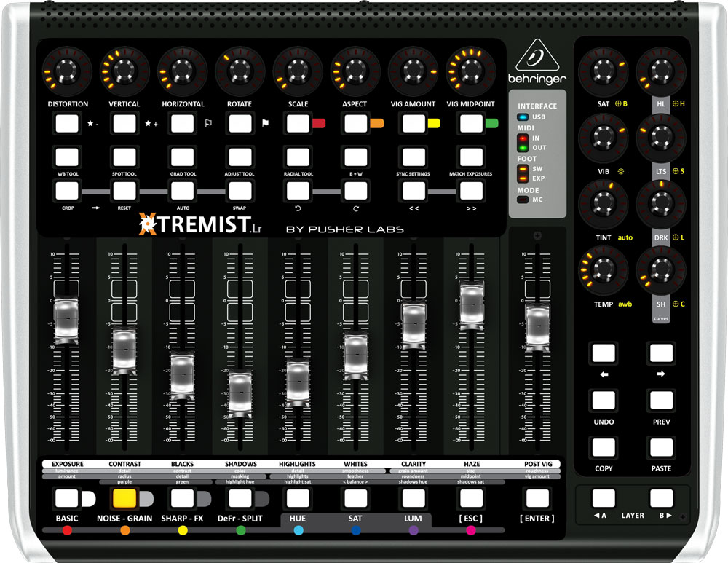The height and width of the screenshot is (563, 728).
Task: Click the VERTICAL rotary knob
Action: tap(125, 71)
